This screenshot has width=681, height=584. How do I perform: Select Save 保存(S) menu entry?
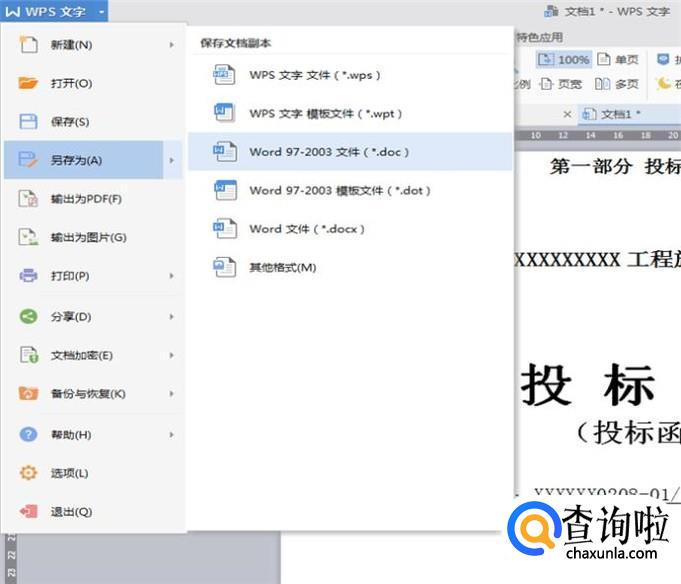pos(93,122)
